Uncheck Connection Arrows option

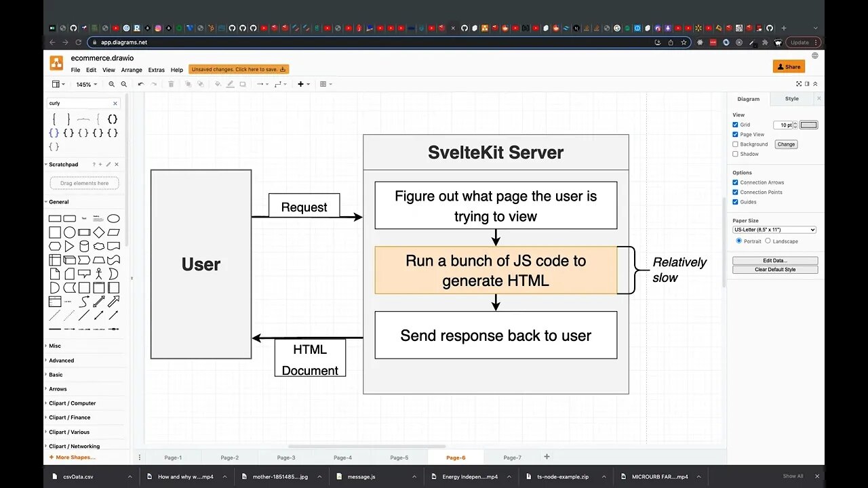click(x=736, y=182)
